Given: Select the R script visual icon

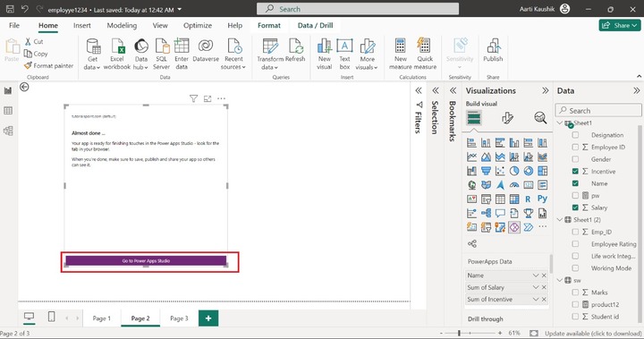Looking at the screenshot, I should 528,199.
